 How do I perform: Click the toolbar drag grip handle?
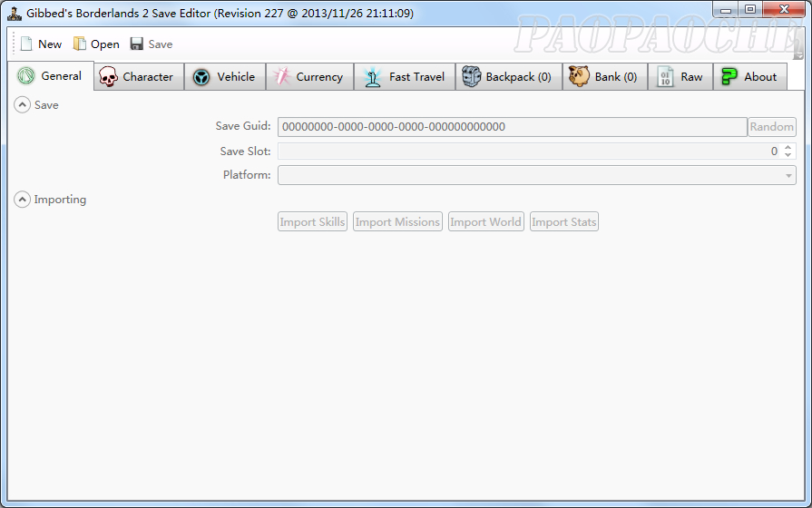click(14, 44)
